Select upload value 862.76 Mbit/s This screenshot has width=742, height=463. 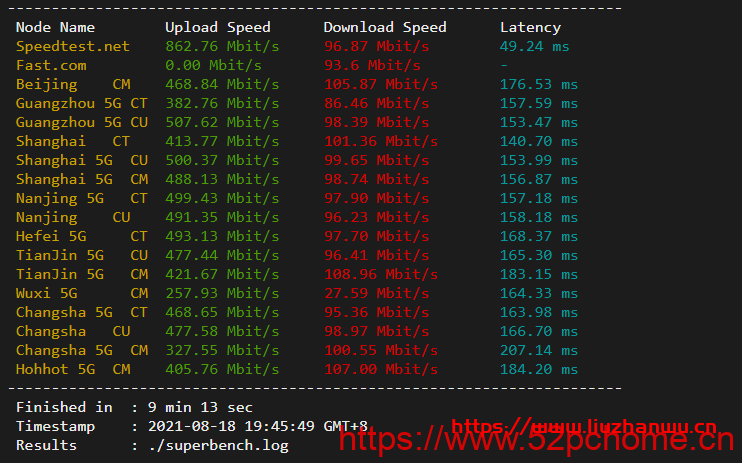click(222, 46)
